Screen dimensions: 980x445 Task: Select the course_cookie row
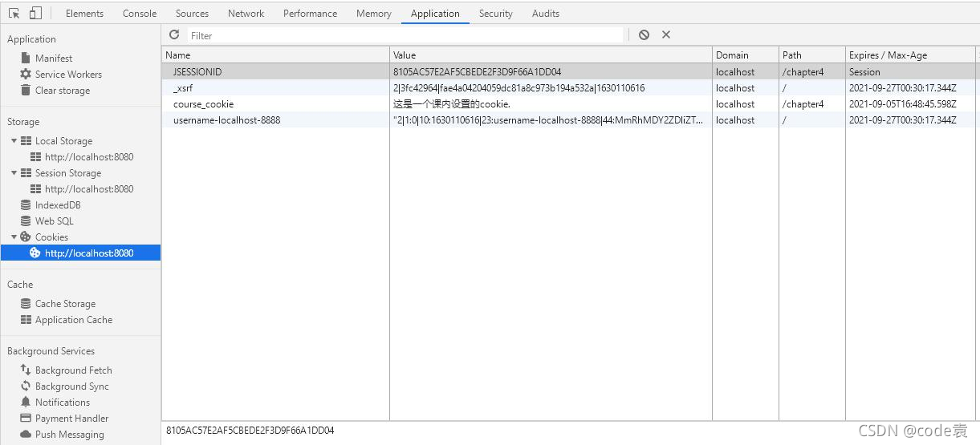(203, 104)
